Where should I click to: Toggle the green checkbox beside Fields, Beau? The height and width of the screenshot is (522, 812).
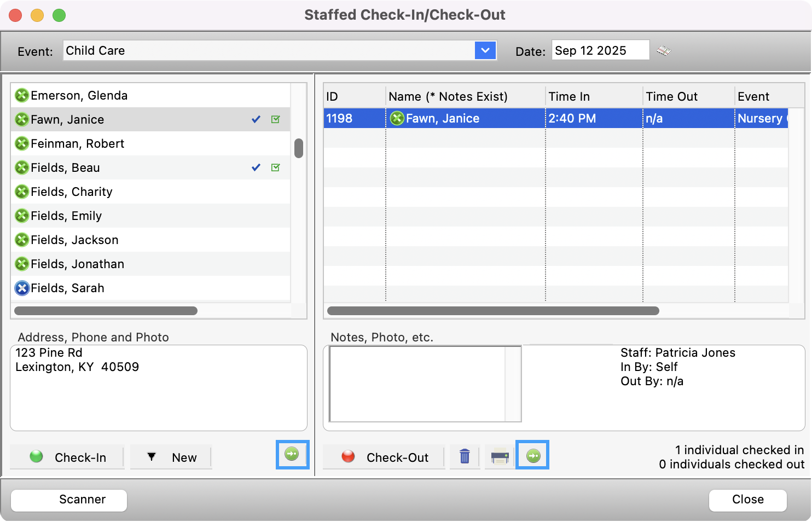pyautogui.click(x=276, y=167)
